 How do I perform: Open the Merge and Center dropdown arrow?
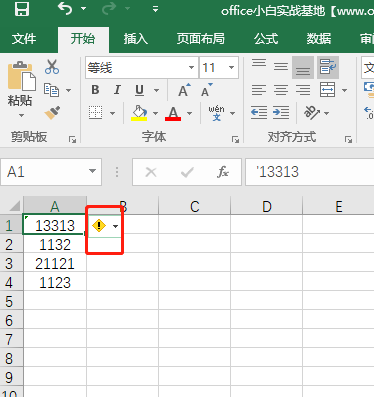tap(344, 90)
